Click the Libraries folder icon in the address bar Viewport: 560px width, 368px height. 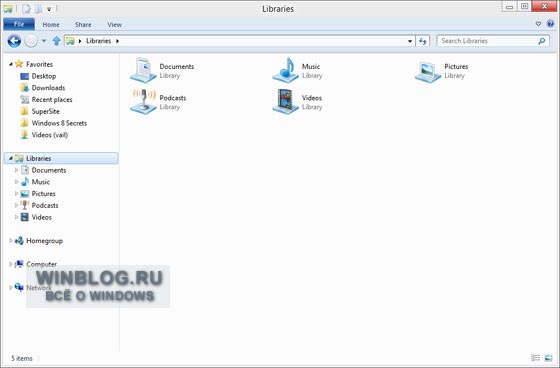point(70,41)
